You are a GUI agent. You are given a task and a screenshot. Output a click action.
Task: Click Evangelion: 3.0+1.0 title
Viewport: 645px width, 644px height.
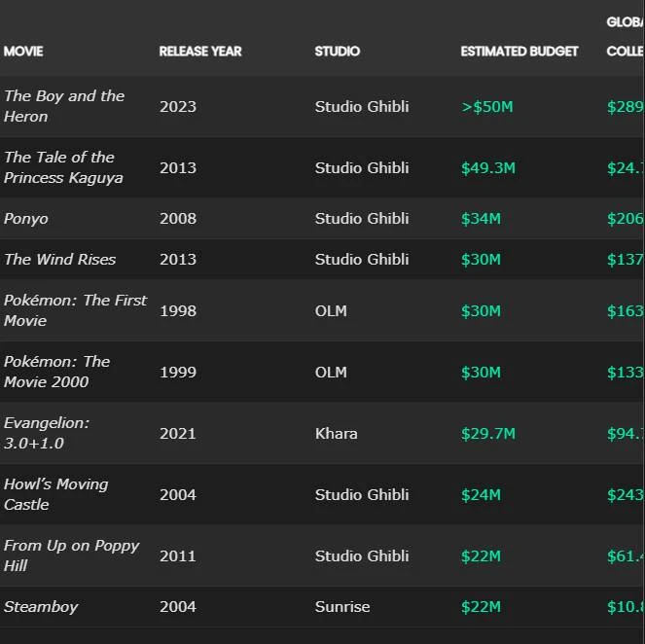[x=47, y=433]
